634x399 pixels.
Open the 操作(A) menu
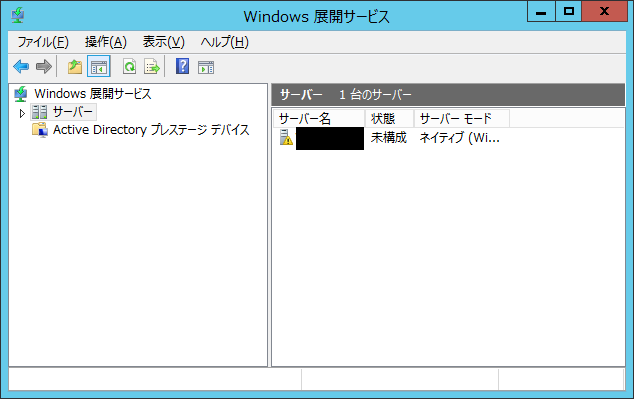tap(106, 42)
